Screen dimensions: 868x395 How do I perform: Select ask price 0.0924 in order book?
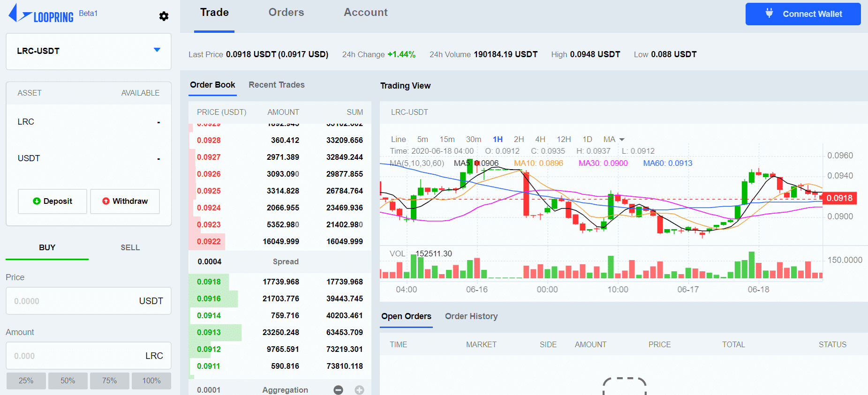pyautogui.click(x=209, y=208)
